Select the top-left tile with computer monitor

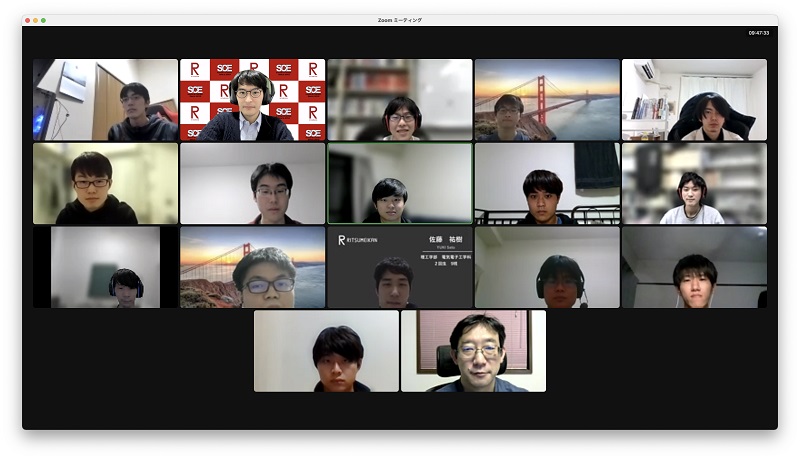105,100
